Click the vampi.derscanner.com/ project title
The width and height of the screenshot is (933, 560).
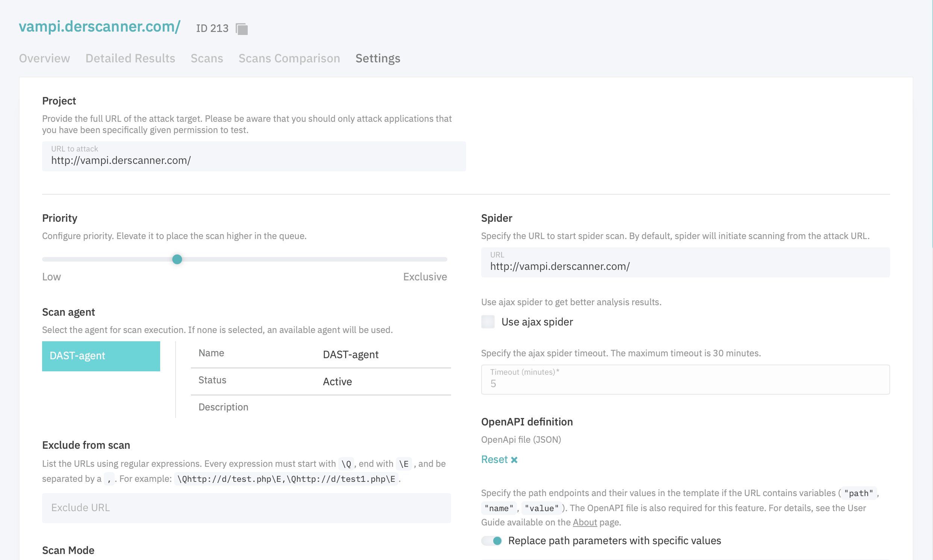pos(100,26)
